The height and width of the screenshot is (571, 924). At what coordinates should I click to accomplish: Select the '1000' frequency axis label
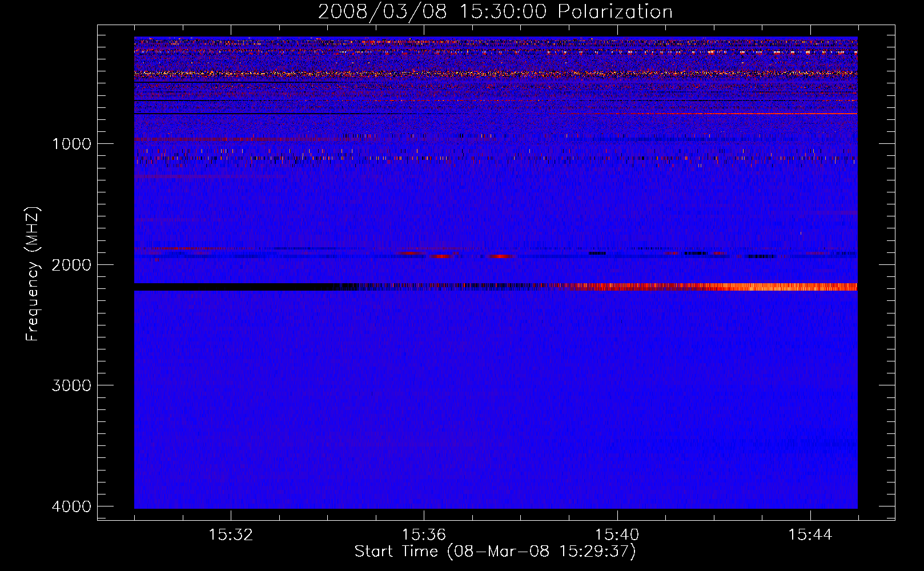point(71,144)
